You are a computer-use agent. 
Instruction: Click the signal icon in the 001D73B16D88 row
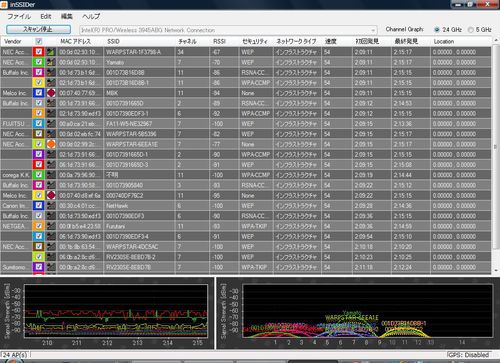coord(51,73)
